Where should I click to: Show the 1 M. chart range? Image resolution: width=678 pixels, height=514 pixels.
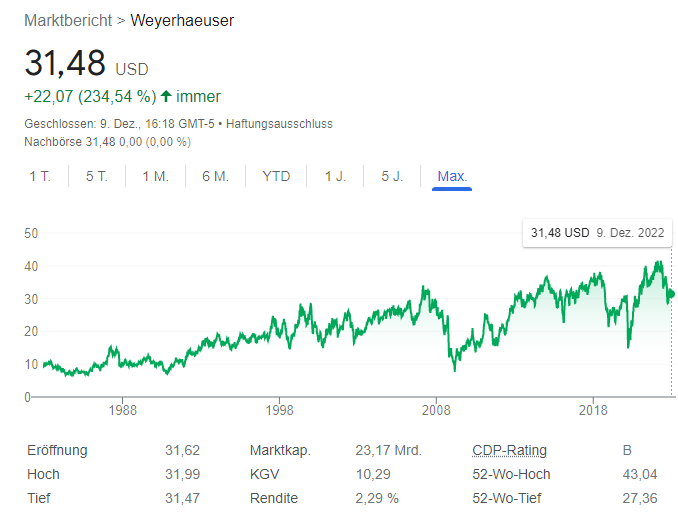pyautogui.click(x=155, y=176)
